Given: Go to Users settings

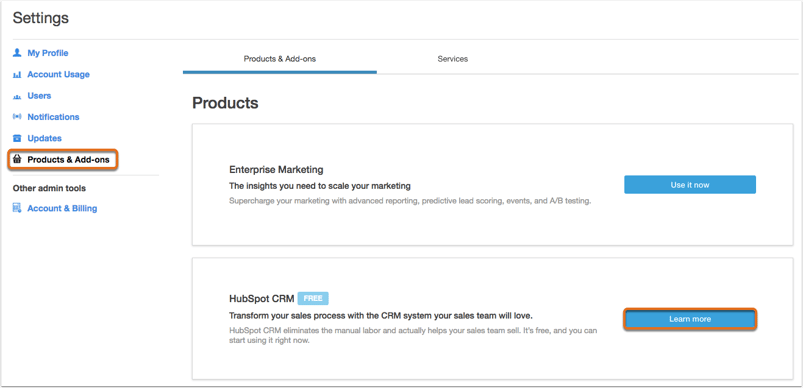Looking at the screenshot, I should 39,96.
